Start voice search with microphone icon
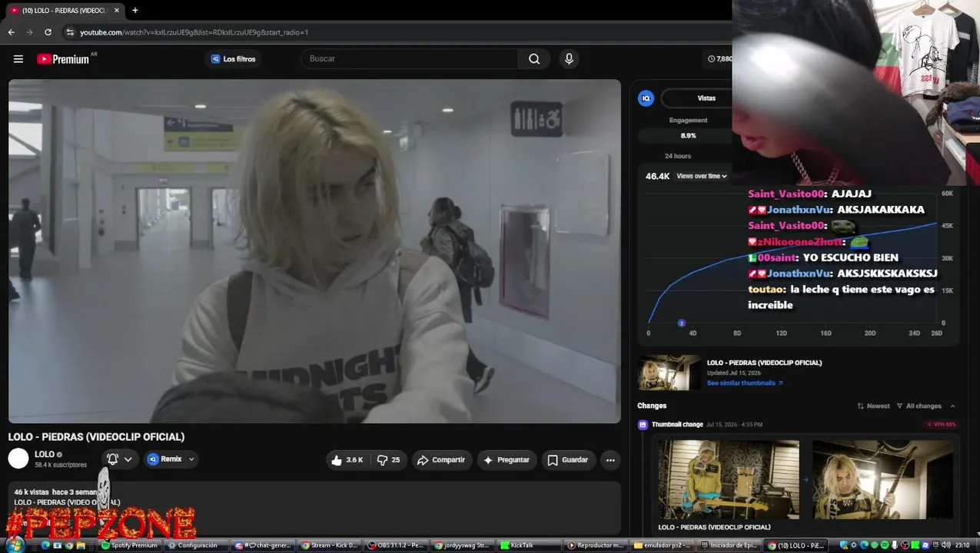980x553 pixels. 569,59
